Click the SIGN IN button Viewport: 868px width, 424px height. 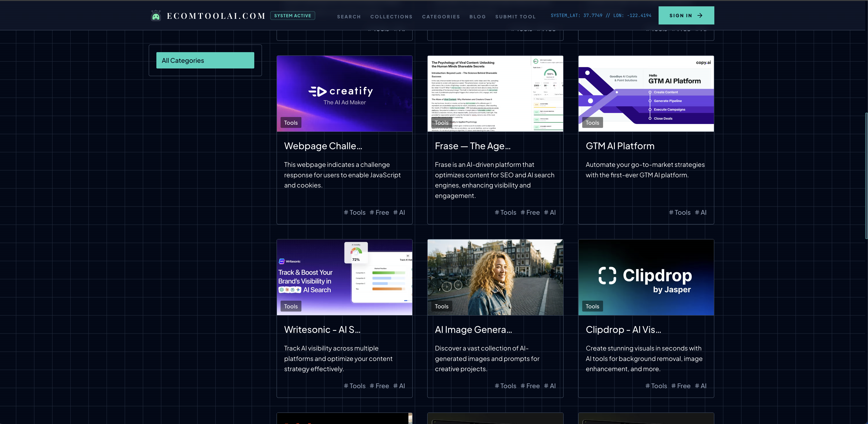(686, 15)
